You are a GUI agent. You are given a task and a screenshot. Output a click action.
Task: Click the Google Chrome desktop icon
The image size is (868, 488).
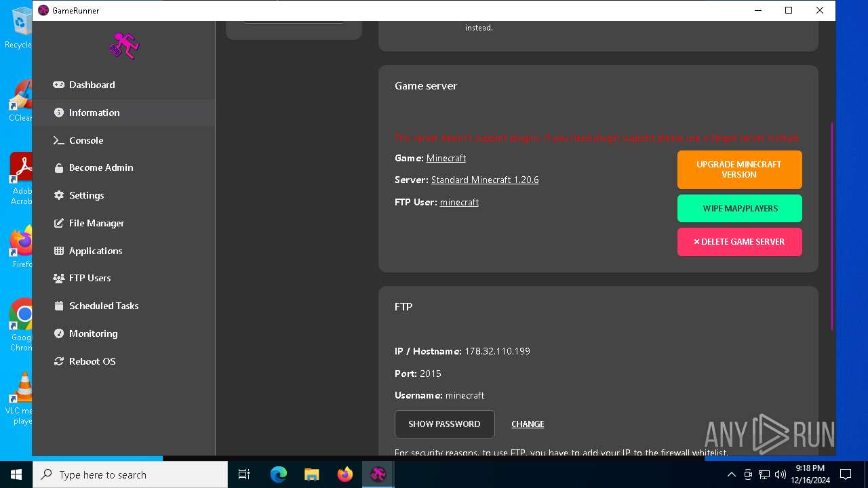click(x=20, y=325)
